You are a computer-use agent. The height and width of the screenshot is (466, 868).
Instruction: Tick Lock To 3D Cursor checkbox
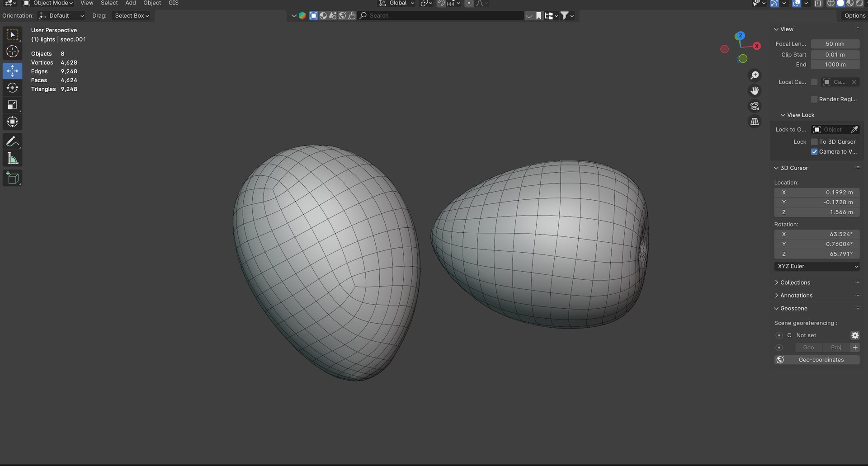coord(814,142)
